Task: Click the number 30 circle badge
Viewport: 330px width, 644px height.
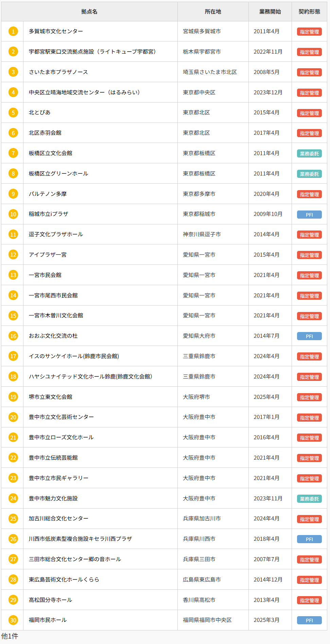Action: [x=13, y=620]
